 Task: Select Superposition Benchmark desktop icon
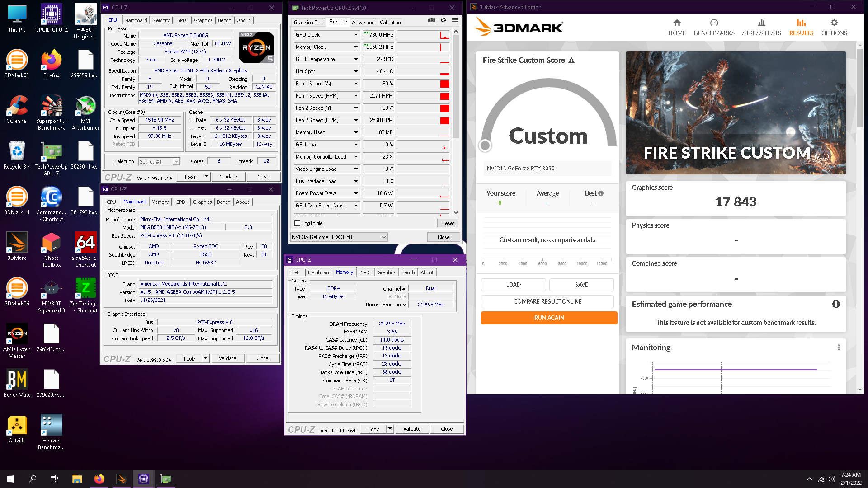[x=52, y=113]
